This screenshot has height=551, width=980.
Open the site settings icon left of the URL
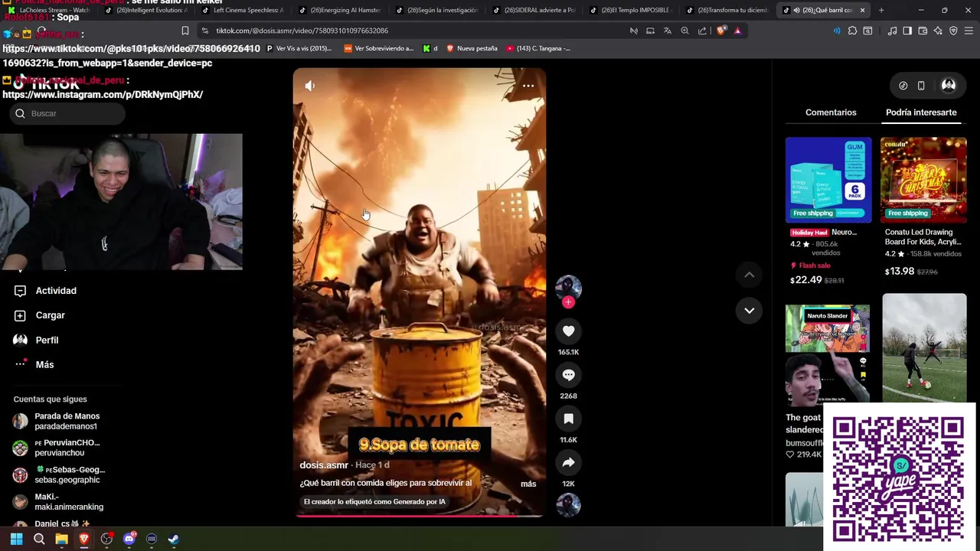click(204, 31)
